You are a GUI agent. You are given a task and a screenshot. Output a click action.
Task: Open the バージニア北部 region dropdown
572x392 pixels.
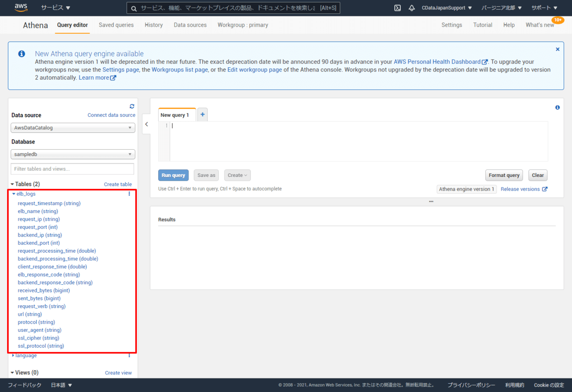[x=501, y=8]
